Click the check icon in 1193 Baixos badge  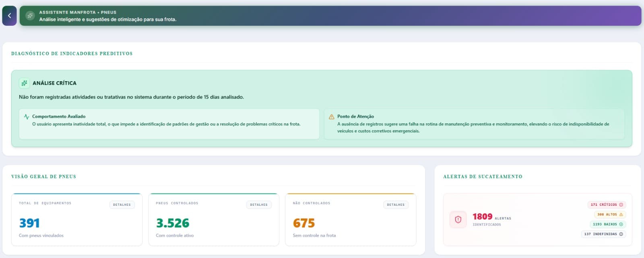point(621,224)
